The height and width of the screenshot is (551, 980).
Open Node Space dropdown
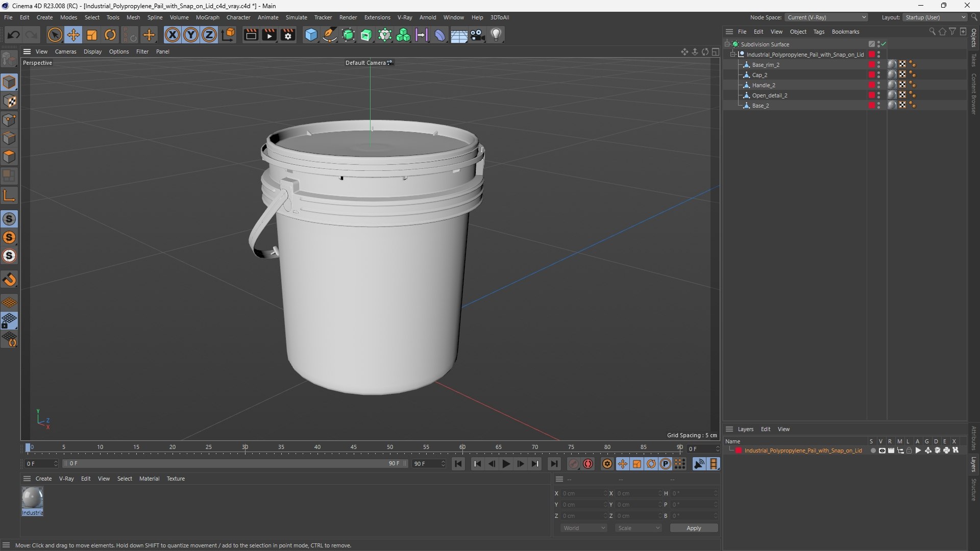coord(826,17)
